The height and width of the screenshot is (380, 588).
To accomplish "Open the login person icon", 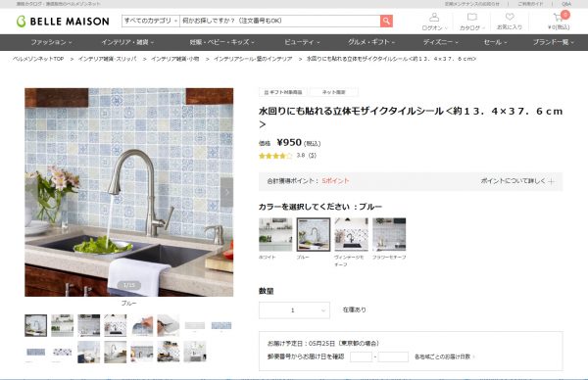I will point(434,18).
